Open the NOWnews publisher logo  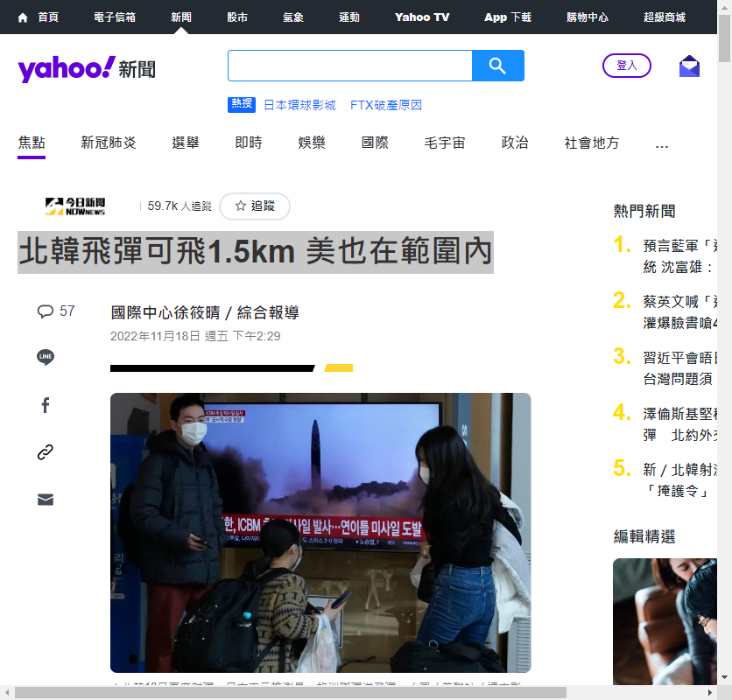[75, 206]
